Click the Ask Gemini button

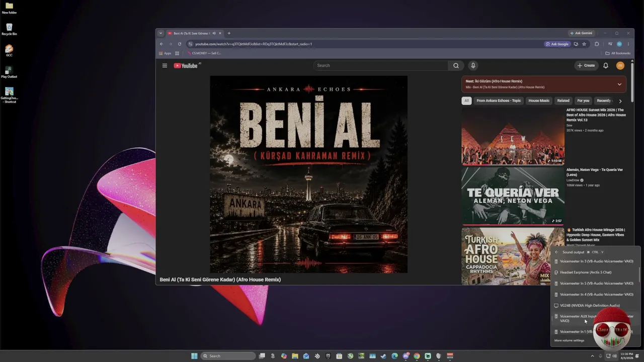[581, 33]
